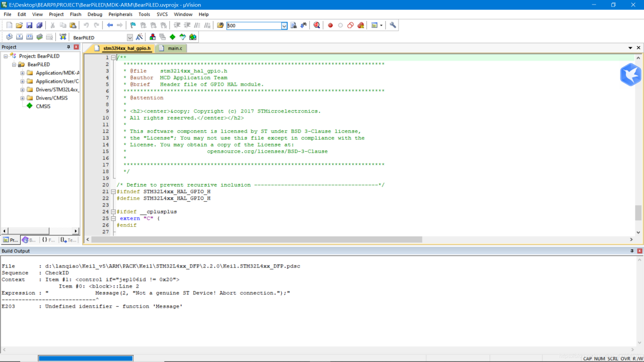This screenshot has height=362, width=644.
Task: Collapse the comment block at line 1
Action: coord(113,58)
